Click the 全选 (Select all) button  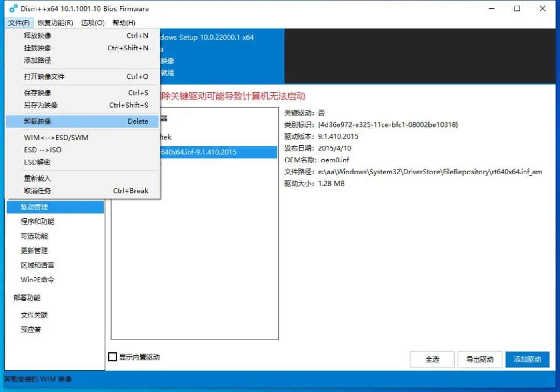pyautogui.click(x=432, y=359)
